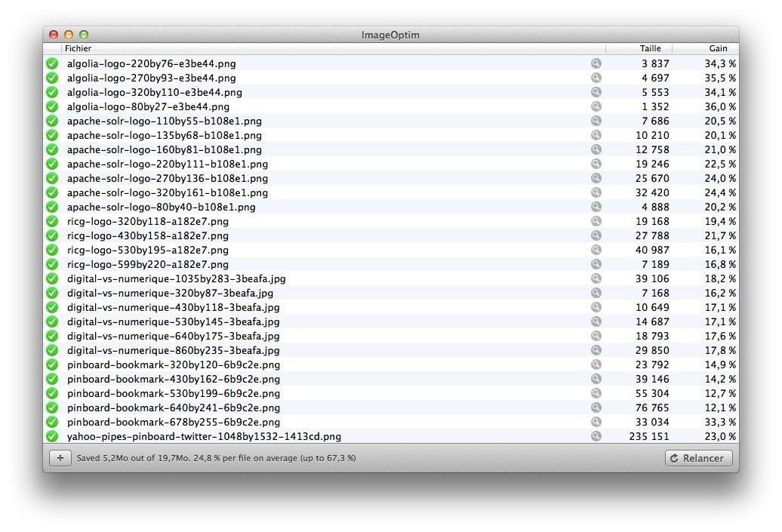This screenshot has height=532, width=782.
Task: Click green checkmark status of algolia-logo-270by93
Action: tap(52, 78)
